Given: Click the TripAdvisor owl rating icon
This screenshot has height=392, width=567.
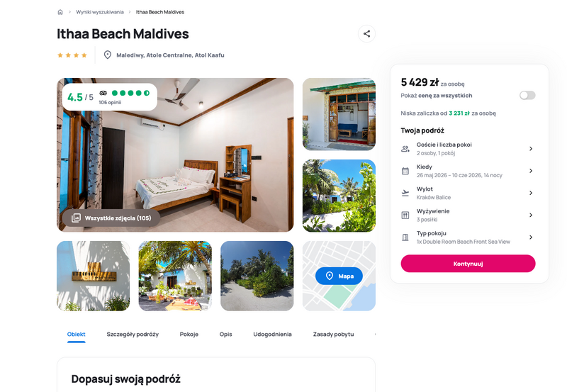Looking at the screenshot, I should pyautogui.click(x=103, y=93).
